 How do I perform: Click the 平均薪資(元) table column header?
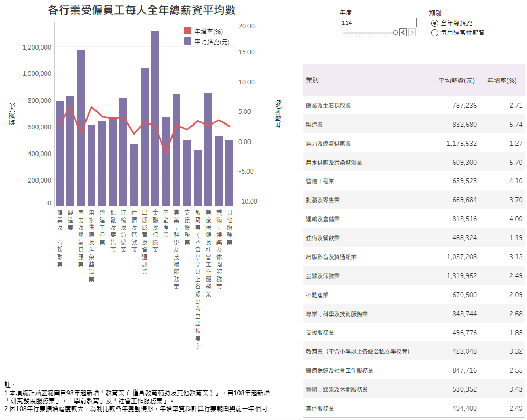coord(456,81)
